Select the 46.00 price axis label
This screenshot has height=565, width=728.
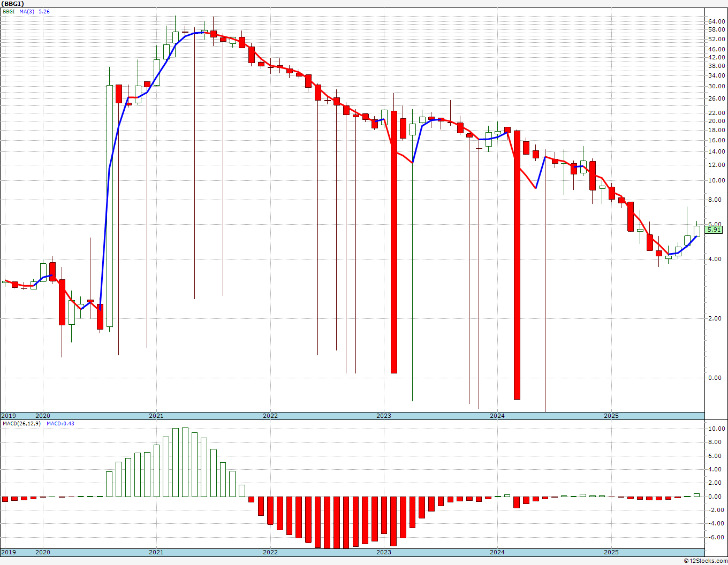click(x=716, y=49)
